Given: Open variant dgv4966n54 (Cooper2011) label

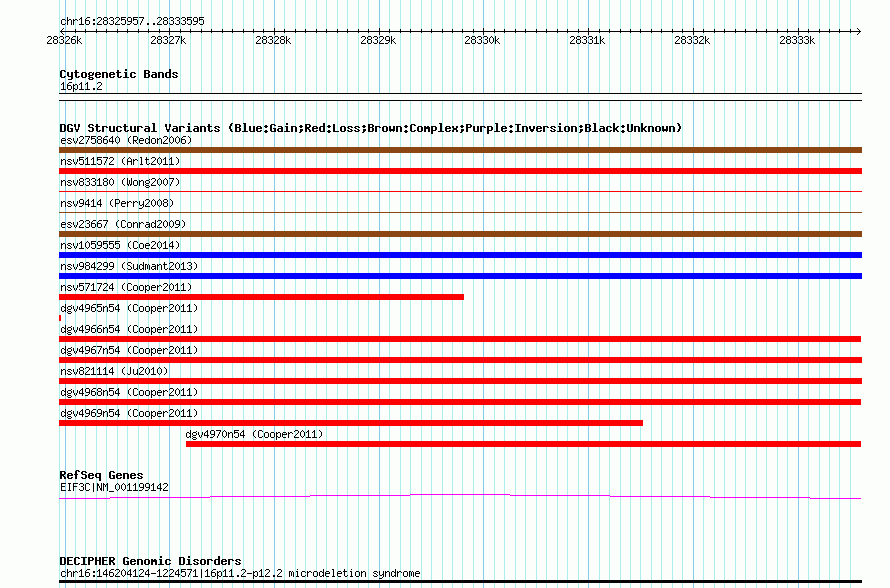Looking at the screenshot, I should 129,329.
